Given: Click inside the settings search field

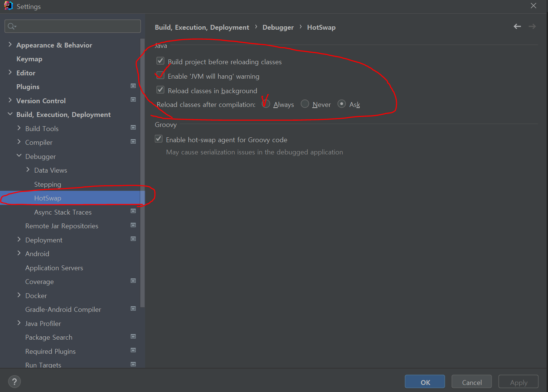Looking at the screenshot, I should (72, 26).
